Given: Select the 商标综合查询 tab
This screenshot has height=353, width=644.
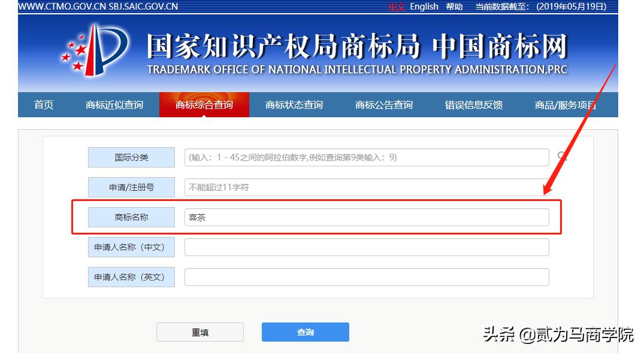Looking at the screenshot, I should pyautogui.click(x=205, y=104).
